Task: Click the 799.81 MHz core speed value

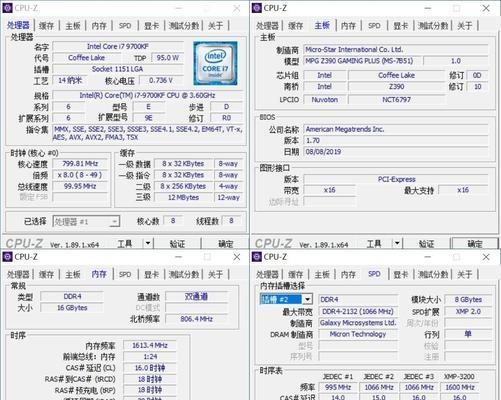Action: (80, 164)
